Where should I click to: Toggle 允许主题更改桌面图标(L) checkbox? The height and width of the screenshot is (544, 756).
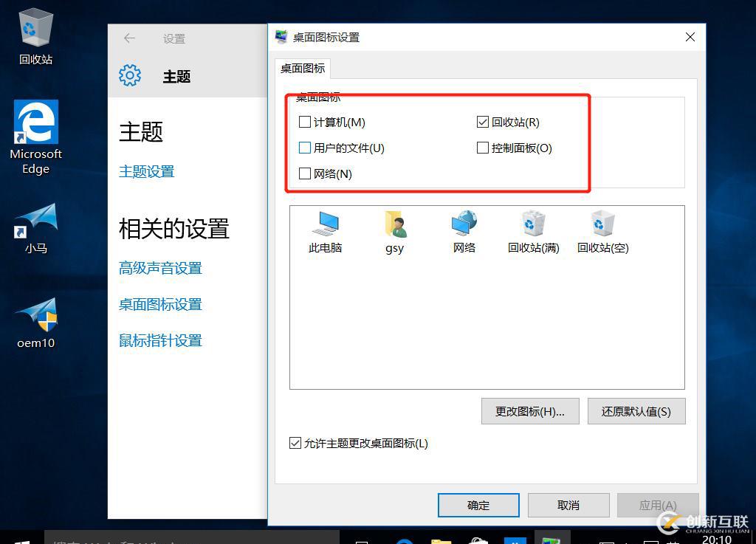coord(295,443)
